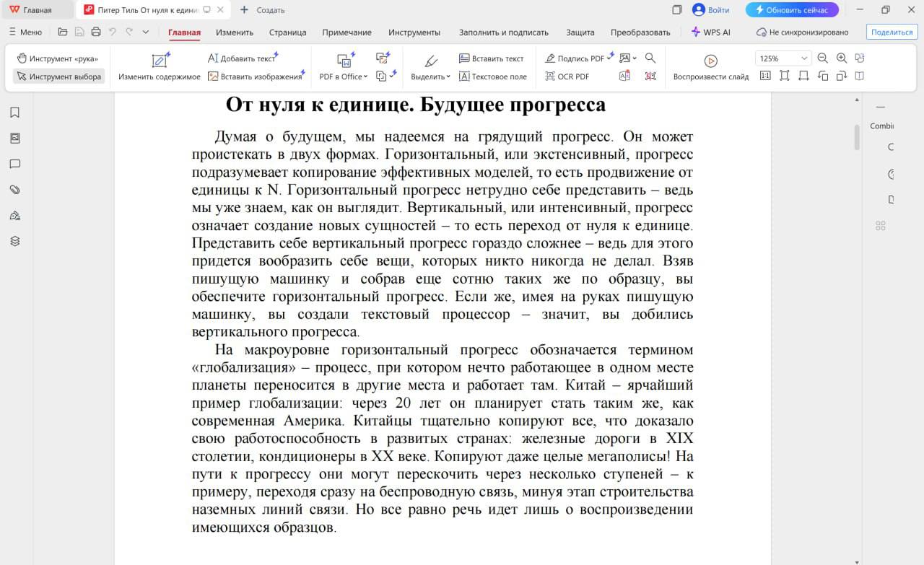Click the Поделиться share button

tap(892, 32)
